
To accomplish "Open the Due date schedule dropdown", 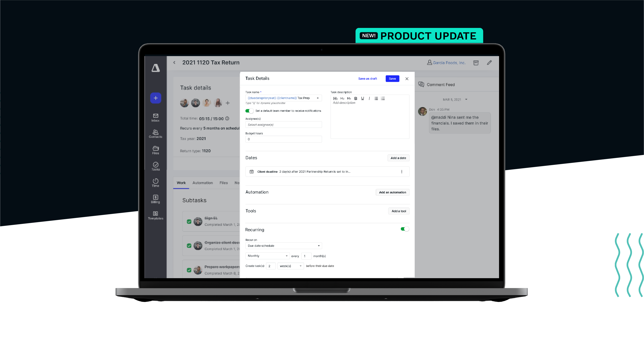I will pos(283,246).
